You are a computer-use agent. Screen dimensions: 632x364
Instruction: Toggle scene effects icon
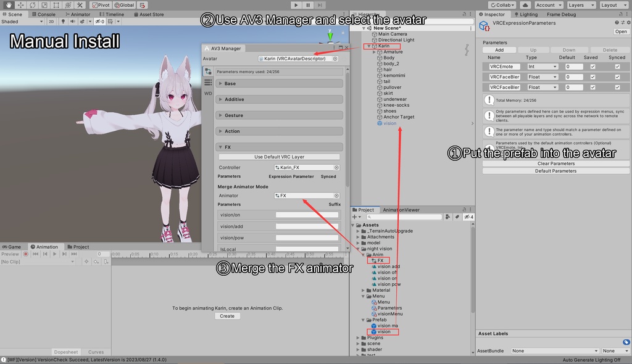click(82, 22)
